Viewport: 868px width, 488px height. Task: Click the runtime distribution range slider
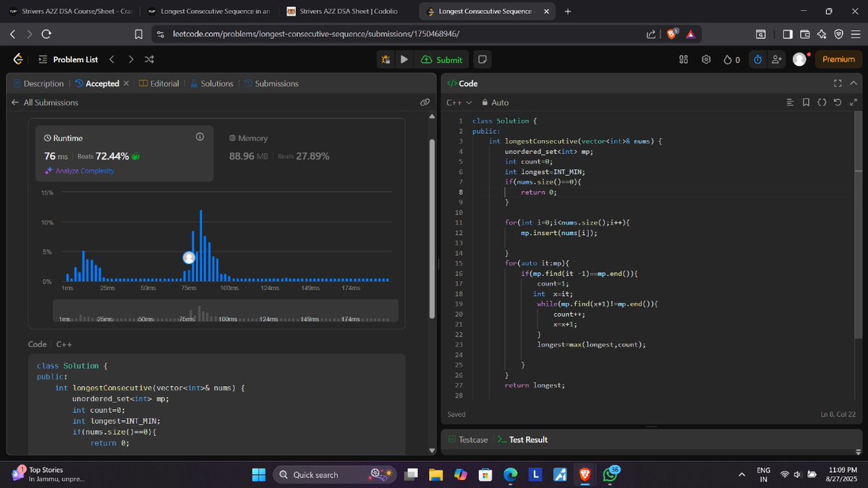point(226,311)
